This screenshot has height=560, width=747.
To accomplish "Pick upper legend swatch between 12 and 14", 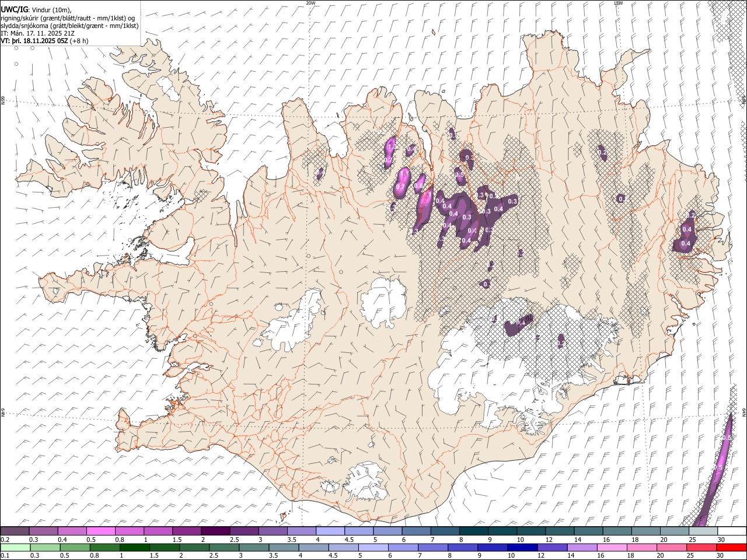I will click(x=559, y=531).
